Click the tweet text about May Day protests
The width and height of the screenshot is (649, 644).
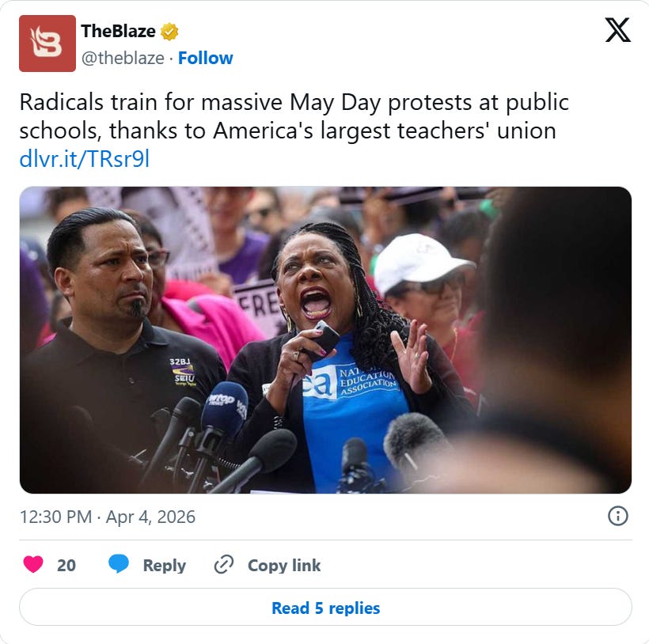[x=294, y=116]
